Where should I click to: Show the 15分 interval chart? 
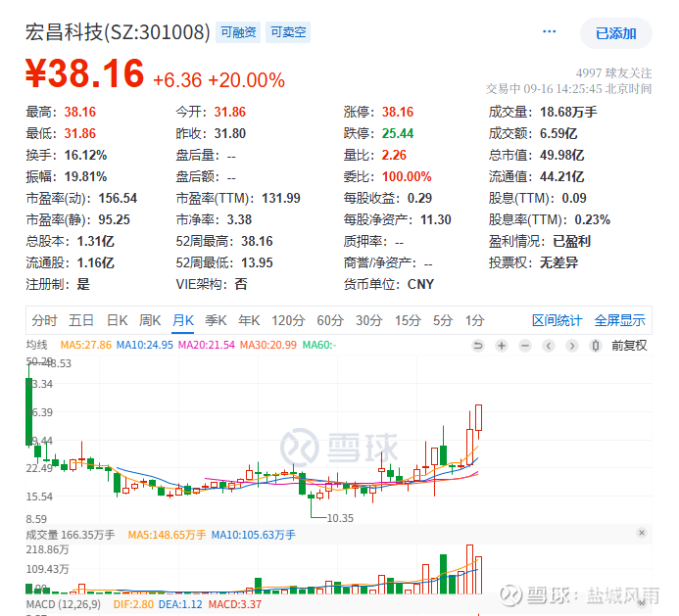click(408, 320)
